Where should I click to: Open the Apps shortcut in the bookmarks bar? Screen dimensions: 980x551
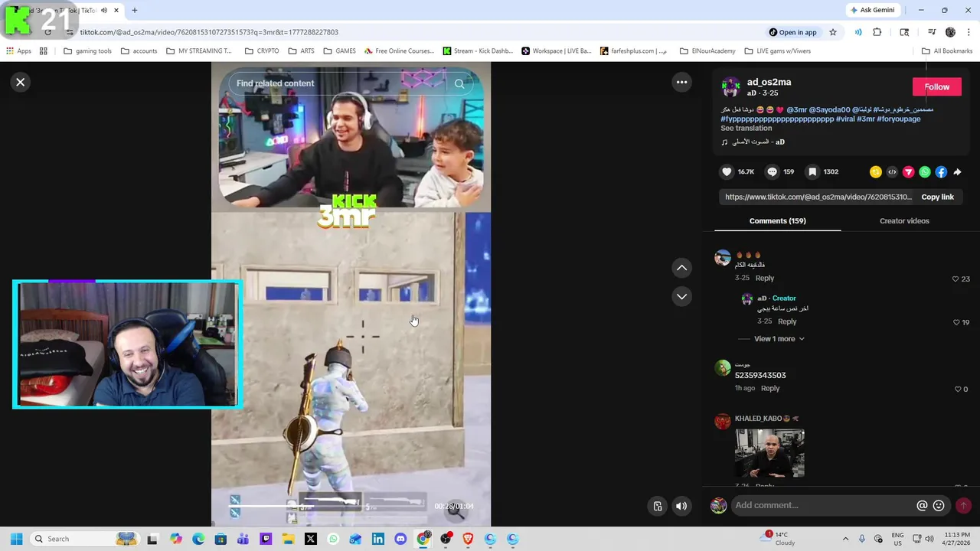[x=18, y=51]
